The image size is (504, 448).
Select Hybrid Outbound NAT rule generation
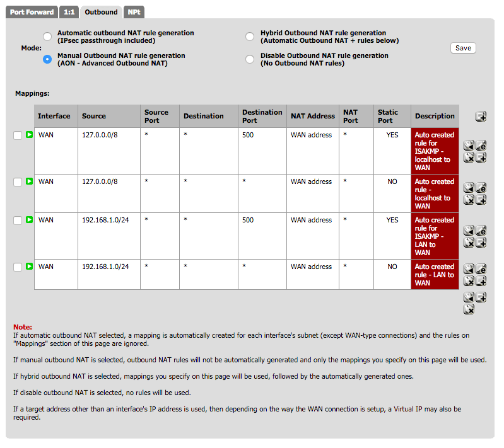point(250,37)
